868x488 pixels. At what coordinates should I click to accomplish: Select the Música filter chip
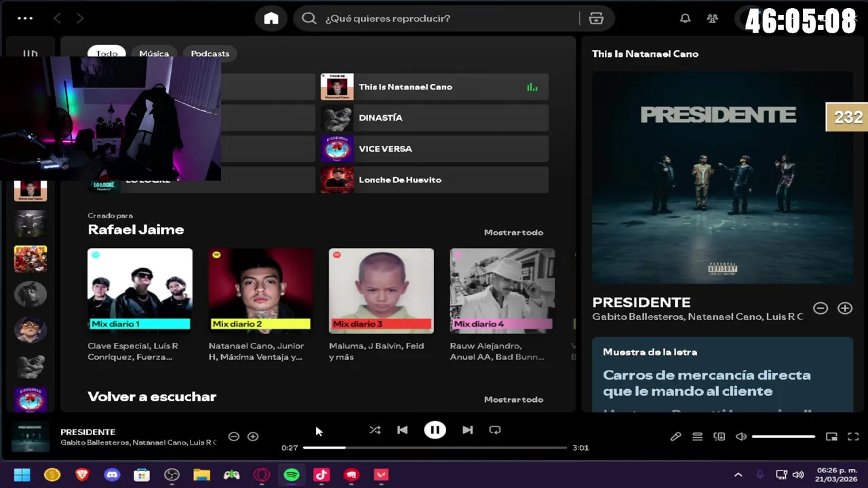coord(154,54)
